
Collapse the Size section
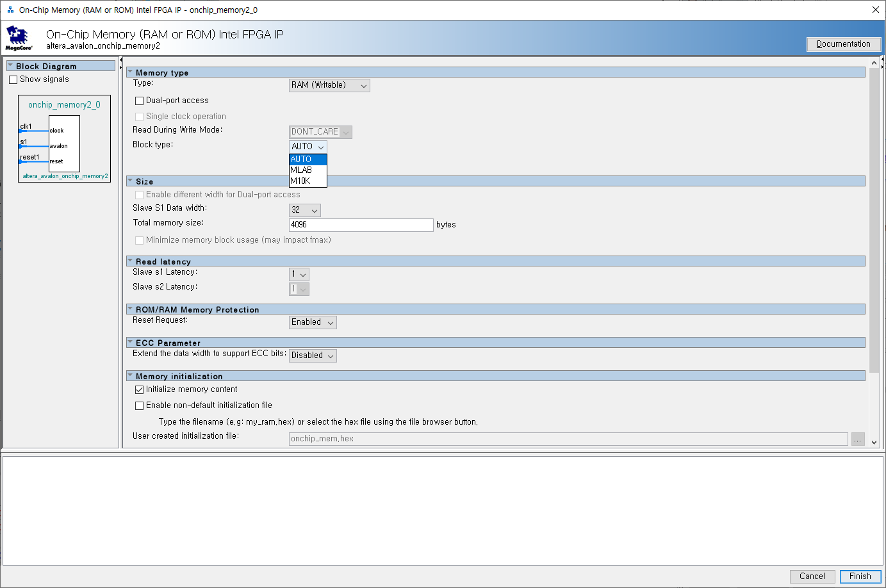click(x=130, y=181)
